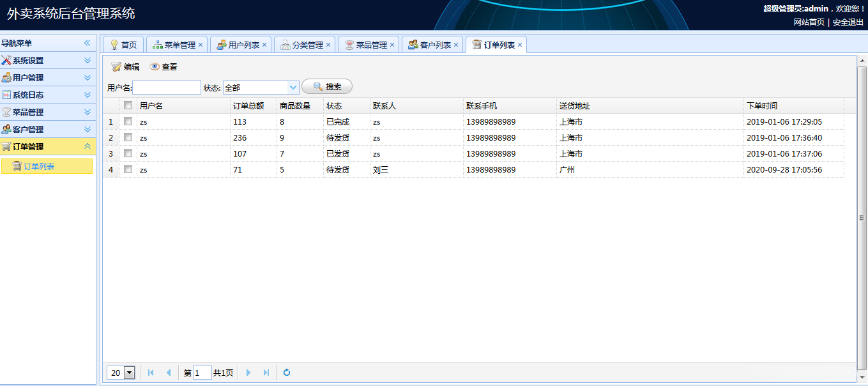
Task: Check the row 3 order checkbox (总额 107)
Action: tap(128, 153)
